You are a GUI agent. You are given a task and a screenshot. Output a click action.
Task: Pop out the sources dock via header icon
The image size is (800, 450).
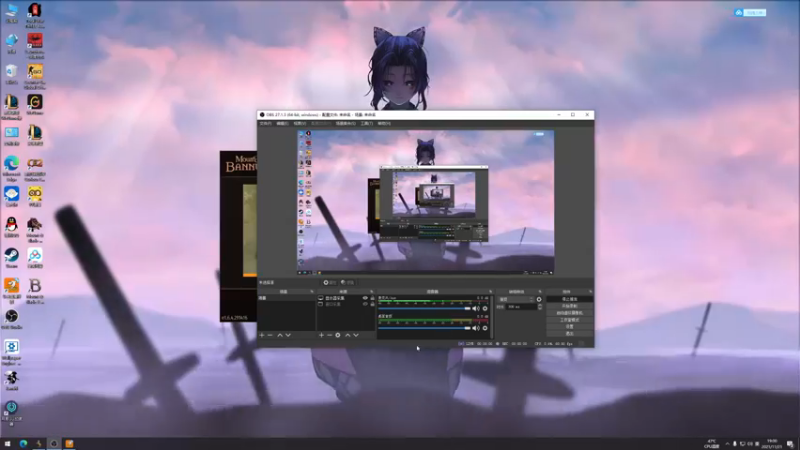[371, 292]
